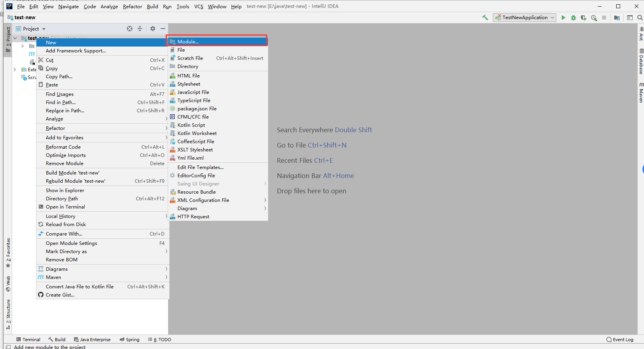Viewport: 644px width, 349px height.
Task: Open the Refactor menu in the menu bar
Action: pos(132,6)
